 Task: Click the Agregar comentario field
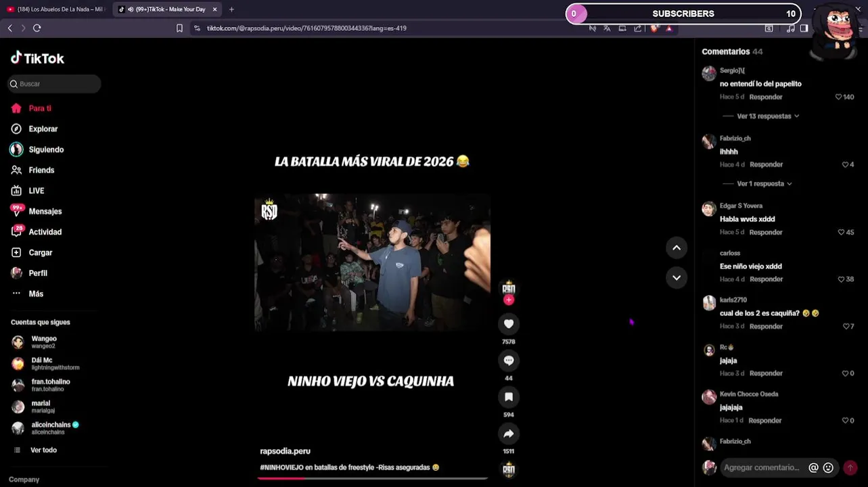[x=762, y=467]
